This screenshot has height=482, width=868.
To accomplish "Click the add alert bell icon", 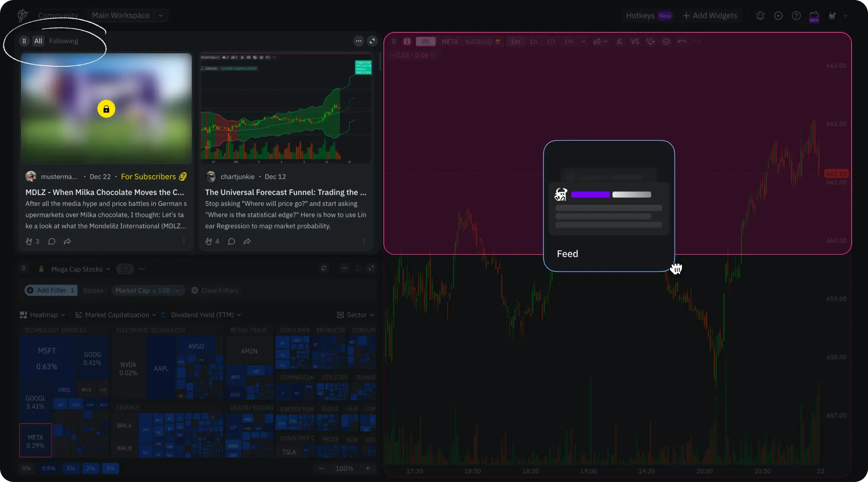I will [651, 41].
